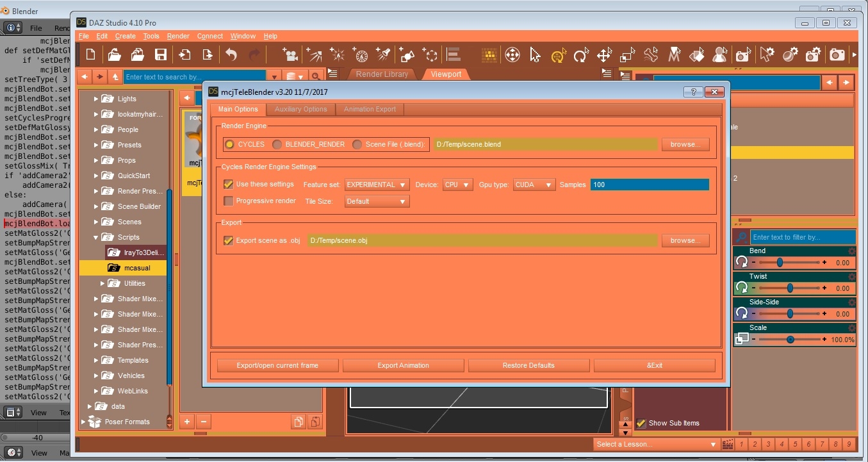This screenshot has height=462, width=868.
Task: Enable the Progressive render checkbox
Action: point(228,201)
